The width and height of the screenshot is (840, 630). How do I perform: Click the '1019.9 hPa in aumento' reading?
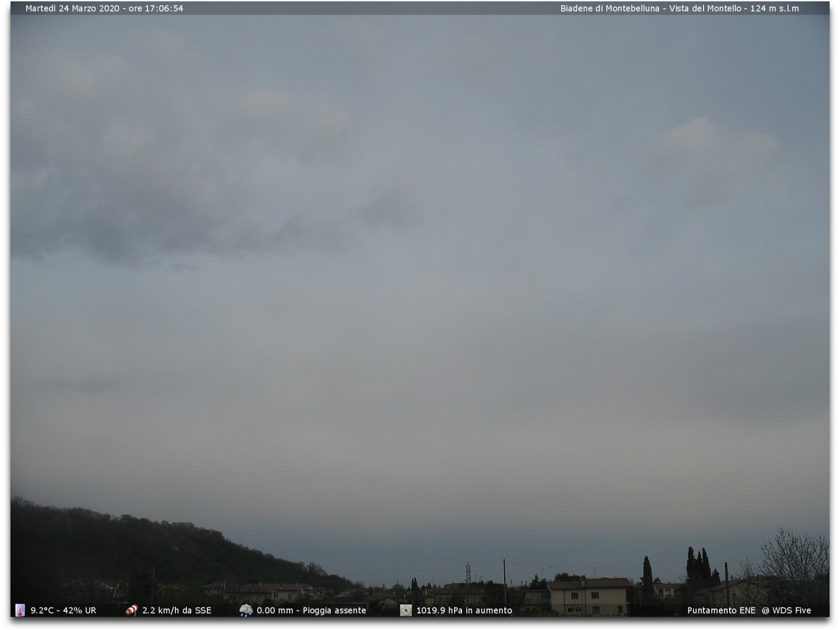(464, 611)
